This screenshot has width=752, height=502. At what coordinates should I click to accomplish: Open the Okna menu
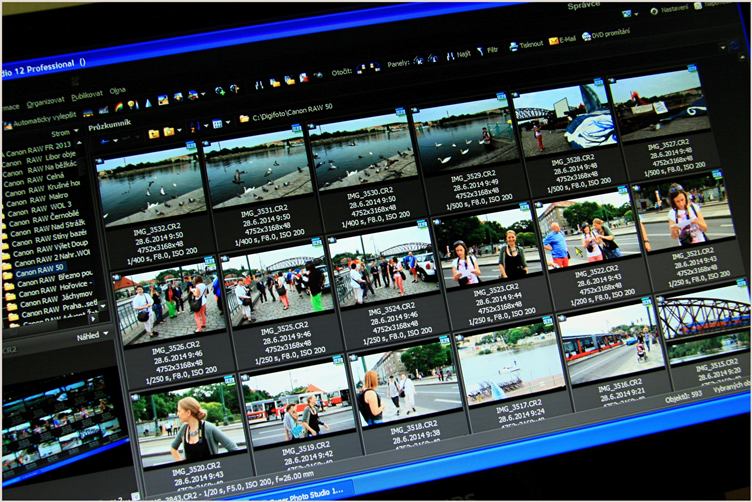(x=118, y=91)
